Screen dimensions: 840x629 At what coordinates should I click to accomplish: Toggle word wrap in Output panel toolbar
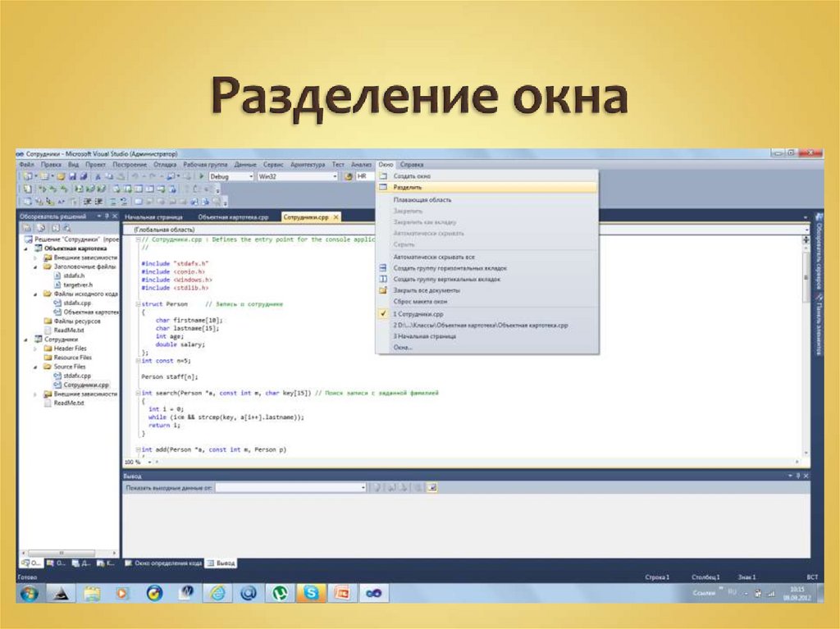tap(431, 488)
